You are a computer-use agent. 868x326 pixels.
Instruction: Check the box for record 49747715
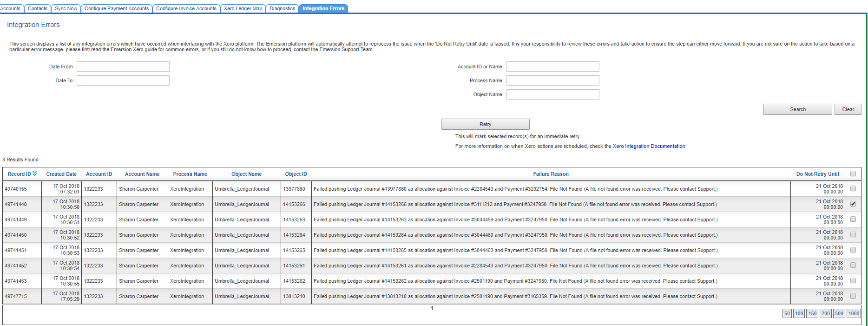(x=853, y=296)
